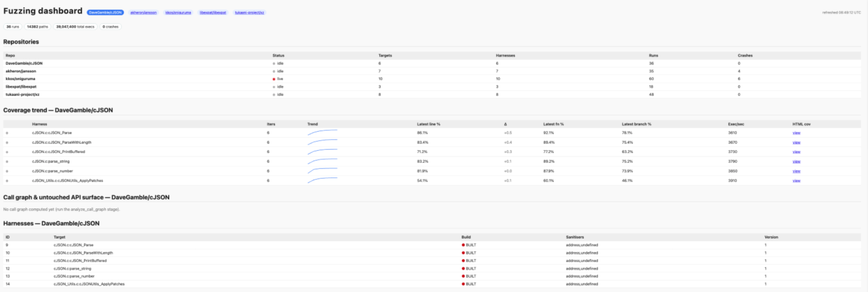Open view link for cJSONUtils_ApplyPatches coverage

(x=796, y=181)
